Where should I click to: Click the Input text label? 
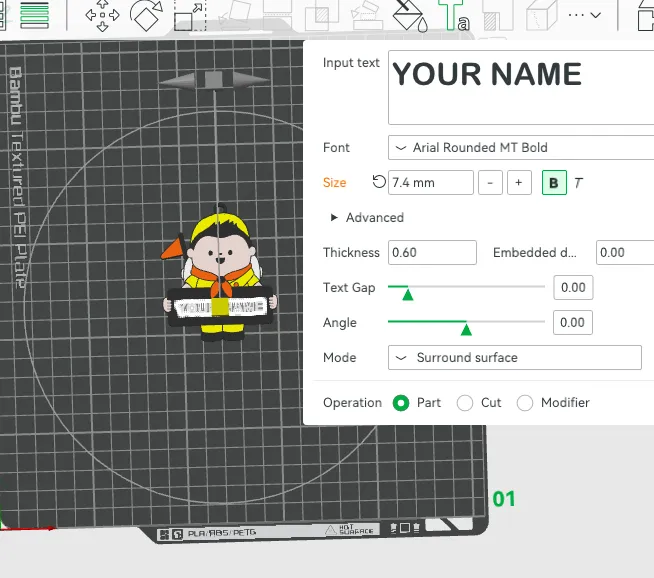click(x=351, y=63)
